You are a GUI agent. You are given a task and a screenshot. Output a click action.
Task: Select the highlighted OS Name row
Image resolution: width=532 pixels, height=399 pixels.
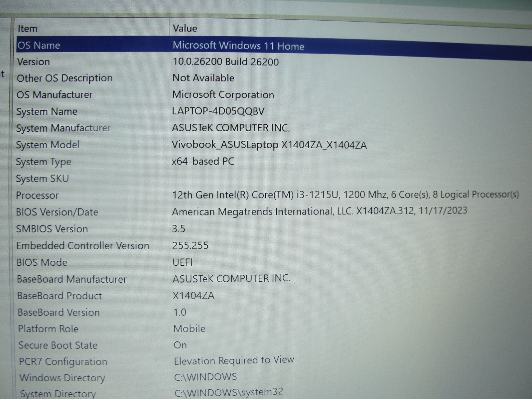[x=39, y=45]
